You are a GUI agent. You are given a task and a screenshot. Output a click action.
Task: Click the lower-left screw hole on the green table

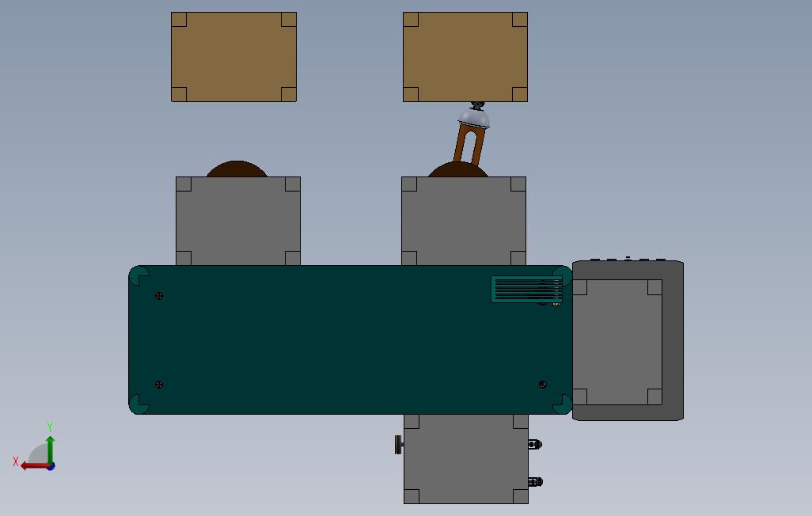(159, 385)
